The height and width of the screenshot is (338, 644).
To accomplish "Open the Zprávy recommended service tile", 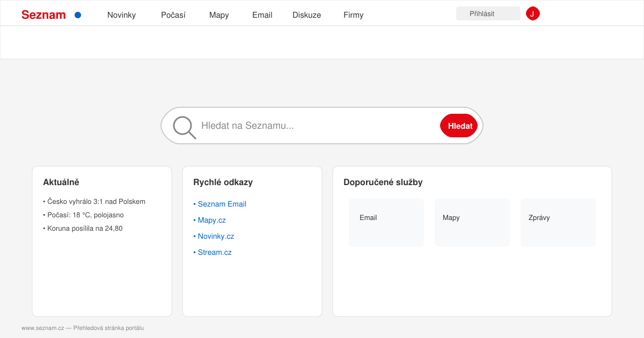I will click(558, 223).
